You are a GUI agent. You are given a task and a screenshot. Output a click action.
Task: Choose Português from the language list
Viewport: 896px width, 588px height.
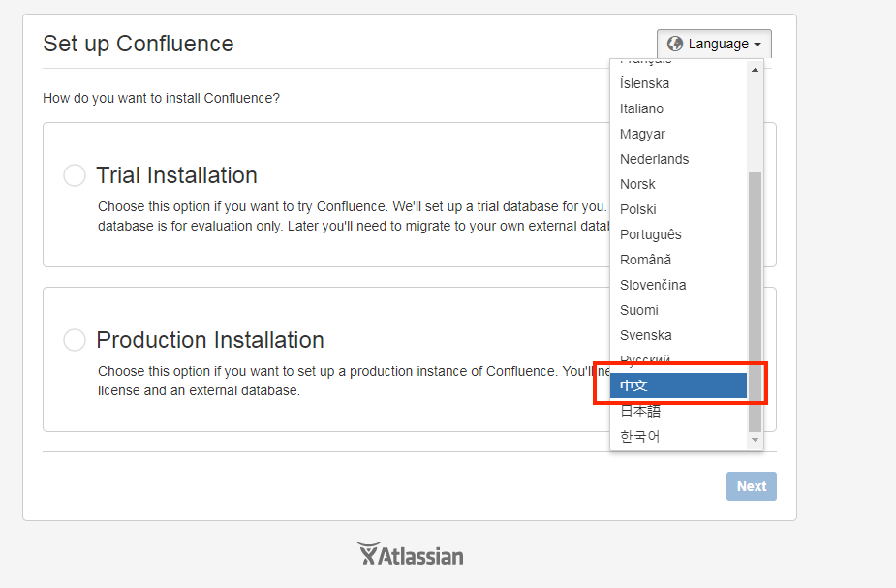tap(678, 234)
